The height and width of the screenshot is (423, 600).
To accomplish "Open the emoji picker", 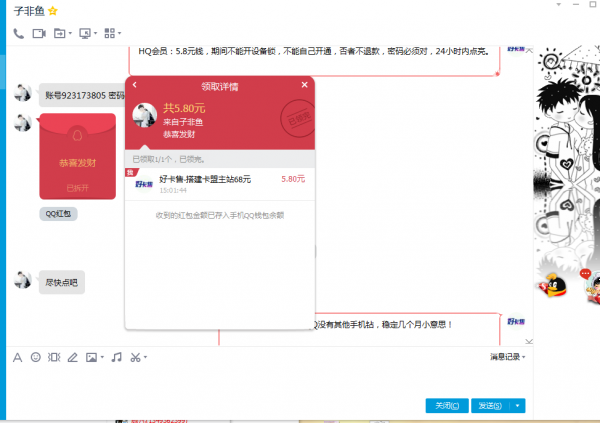I will pyautogui.click(x=36, y=357).
